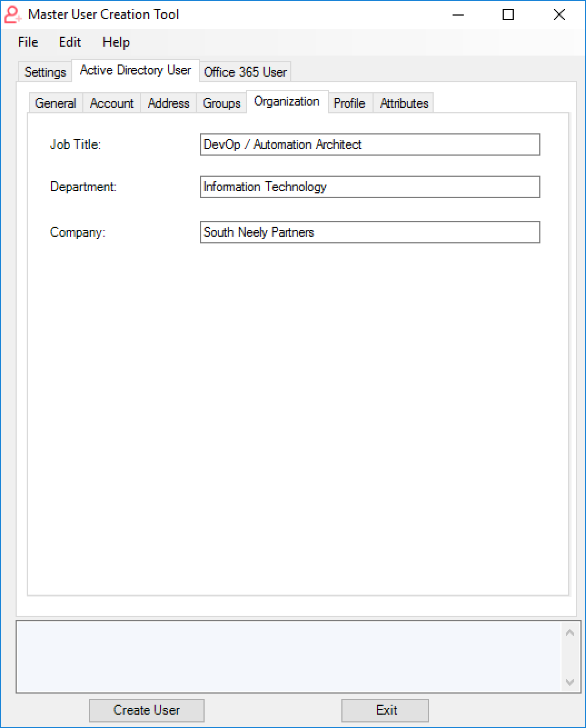Click the empty output log text area
The image size is (586, 728).
(x=289, y=657)
